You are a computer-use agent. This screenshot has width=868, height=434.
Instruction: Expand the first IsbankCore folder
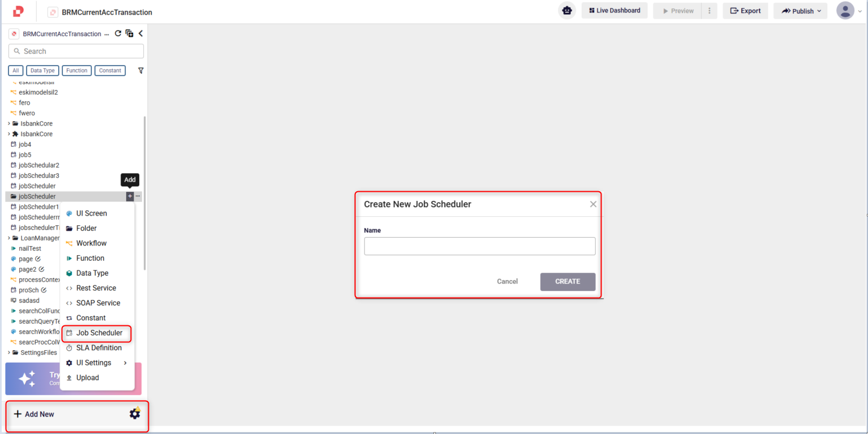click(x=9, y=123)
